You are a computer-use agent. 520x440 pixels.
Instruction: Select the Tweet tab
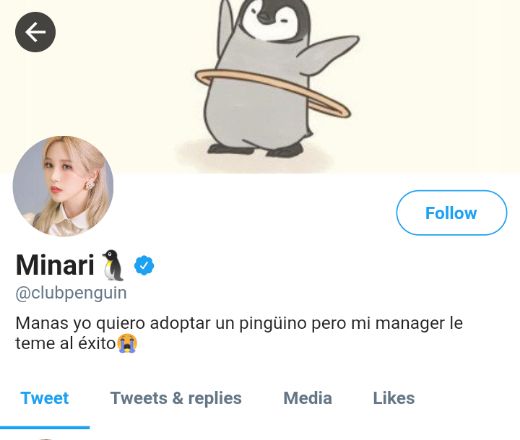click(x=45, y=398)
